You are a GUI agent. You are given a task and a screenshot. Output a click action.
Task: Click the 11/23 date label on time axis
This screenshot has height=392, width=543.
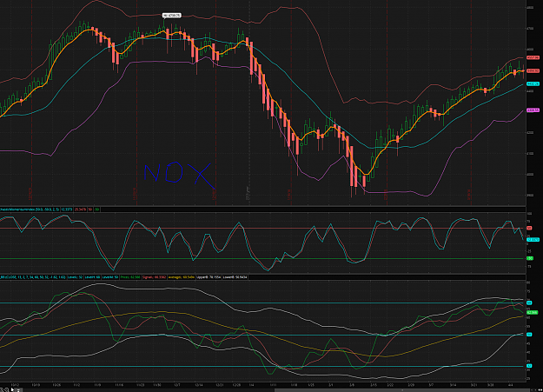(x=140, y=385)
